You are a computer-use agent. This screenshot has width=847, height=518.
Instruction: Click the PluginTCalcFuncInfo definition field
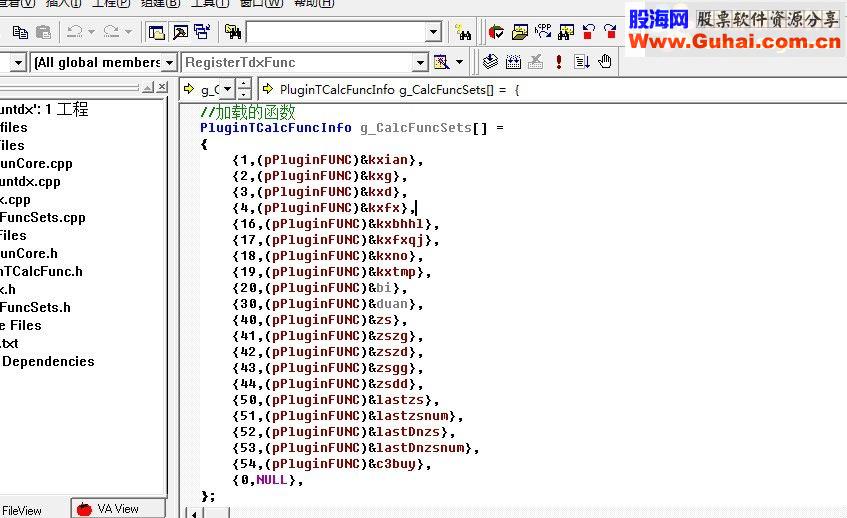pyautogui.click(x=551, y=90)
